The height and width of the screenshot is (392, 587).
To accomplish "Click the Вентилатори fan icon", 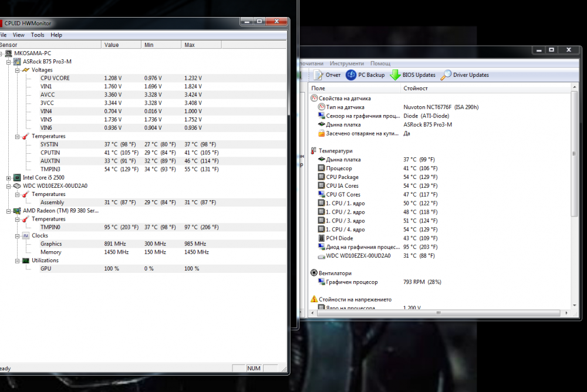I will pos(314,273).
